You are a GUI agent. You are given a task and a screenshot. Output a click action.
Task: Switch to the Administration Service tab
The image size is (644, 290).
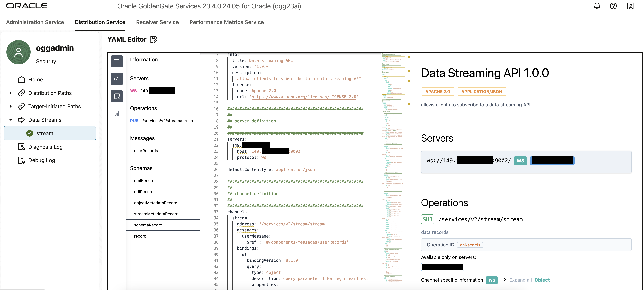tap(35, 22)
